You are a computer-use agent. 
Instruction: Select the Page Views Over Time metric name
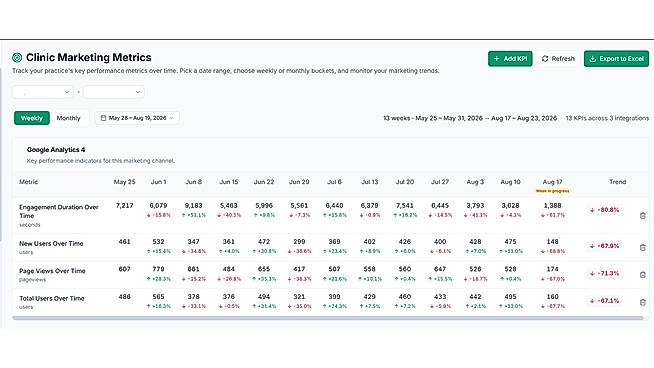[52, 271]
